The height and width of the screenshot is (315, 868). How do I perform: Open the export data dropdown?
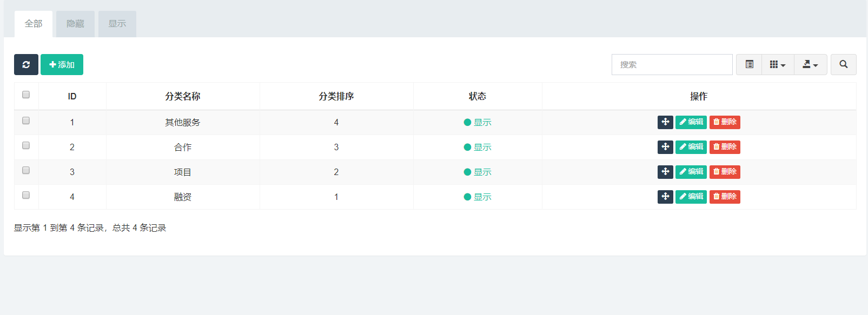pyautogui.click(x=810, y=64)
